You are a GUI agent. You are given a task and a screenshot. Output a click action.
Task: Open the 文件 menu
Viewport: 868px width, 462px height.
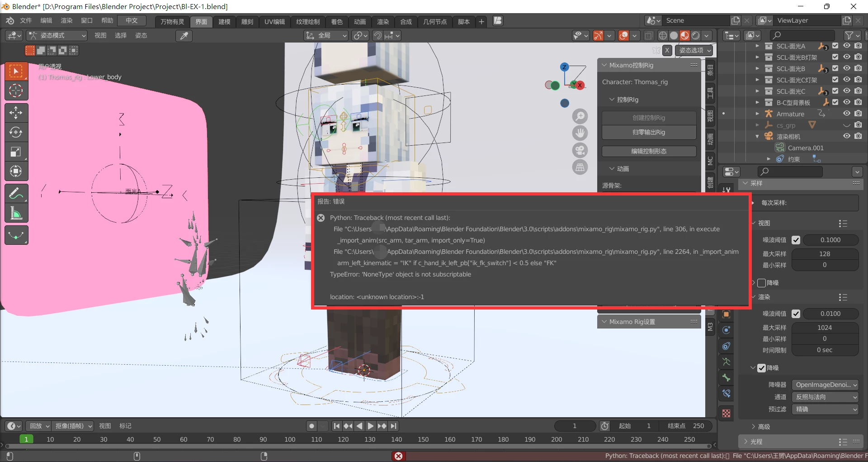[26, 21]
